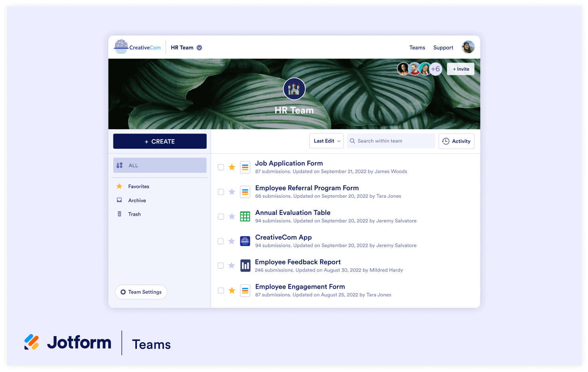The width and height of the screenshot is (588, 372).
Task: Click the Annual Evaluation Table green icon
Action: [245, 217]
